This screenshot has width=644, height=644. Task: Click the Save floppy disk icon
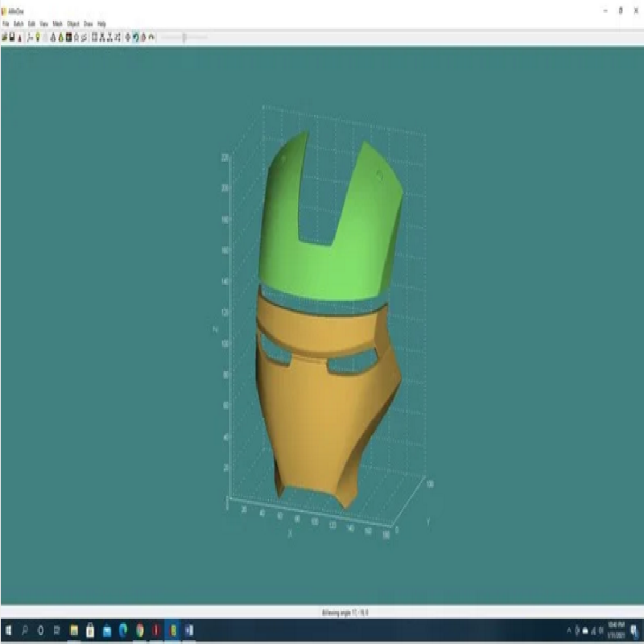pyautogui.click(x=12, y=37)
